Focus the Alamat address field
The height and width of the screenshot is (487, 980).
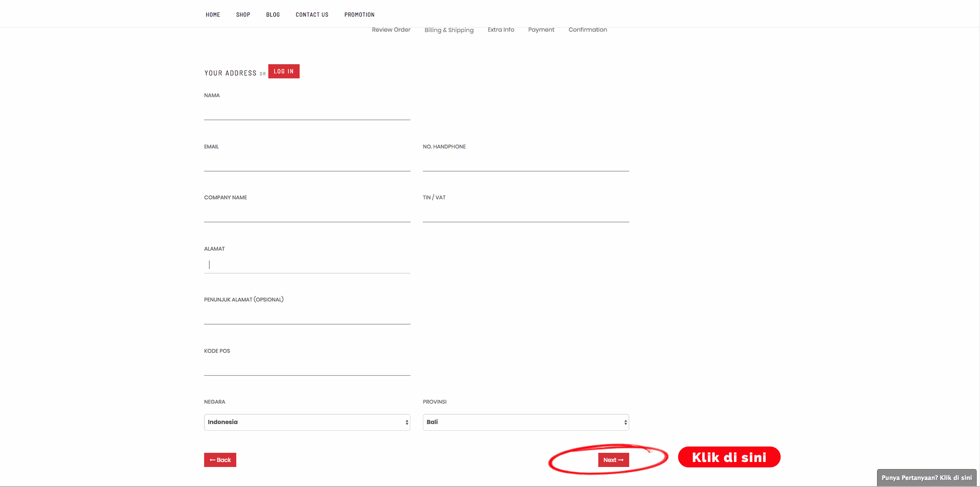pyautogui.click(x=307, y=265)
